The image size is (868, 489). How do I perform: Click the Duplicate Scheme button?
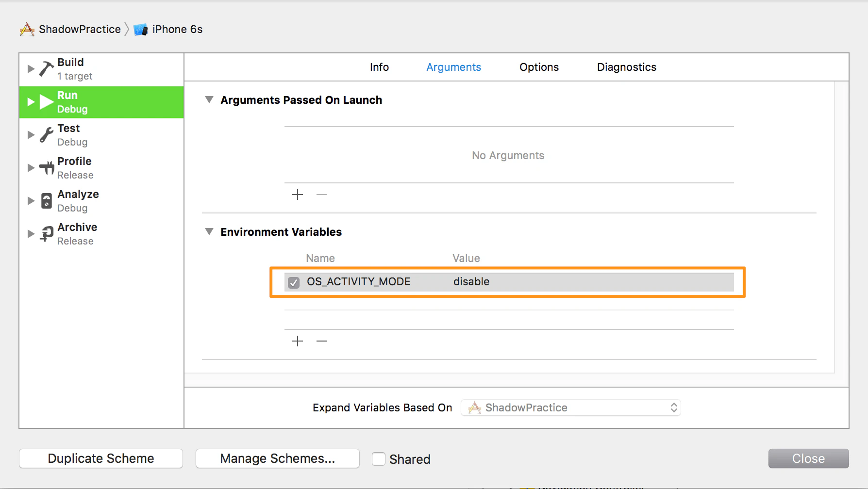[x=101, y=458]
